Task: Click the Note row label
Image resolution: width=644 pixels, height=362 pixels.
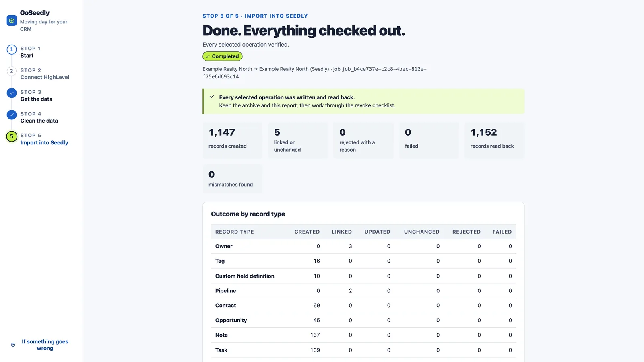Action: pyautogui.click(x=221, y=335)
